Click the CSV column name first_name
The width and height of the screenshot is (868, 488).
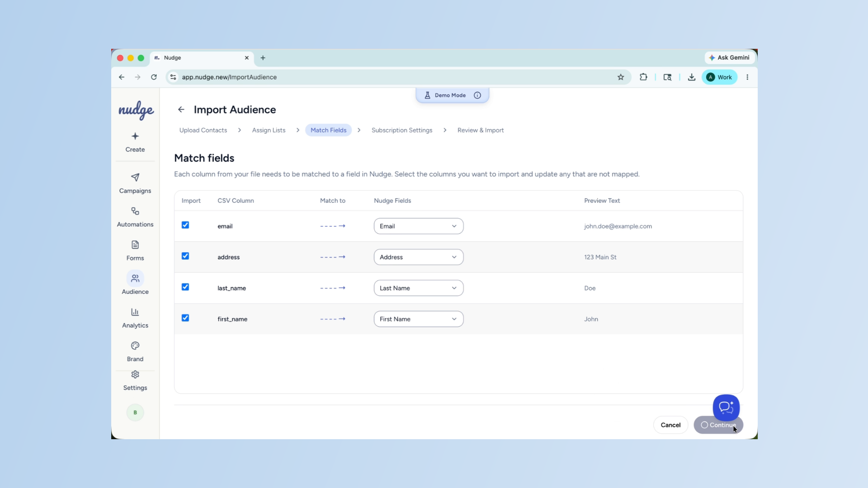pos(232,319)
